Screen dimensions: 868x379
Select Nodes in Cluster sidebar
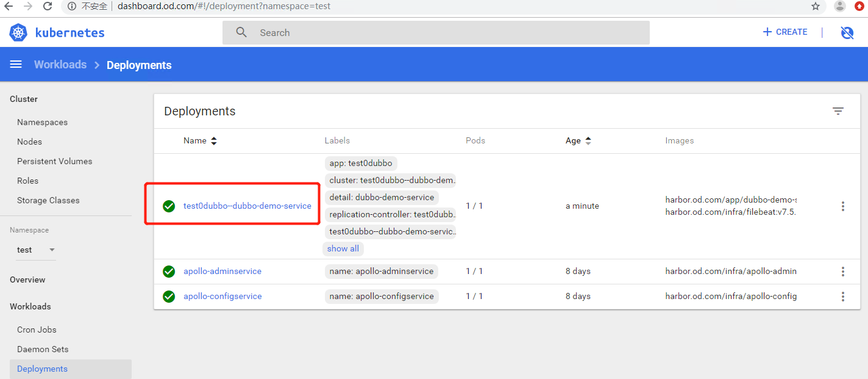click(29, 142)
